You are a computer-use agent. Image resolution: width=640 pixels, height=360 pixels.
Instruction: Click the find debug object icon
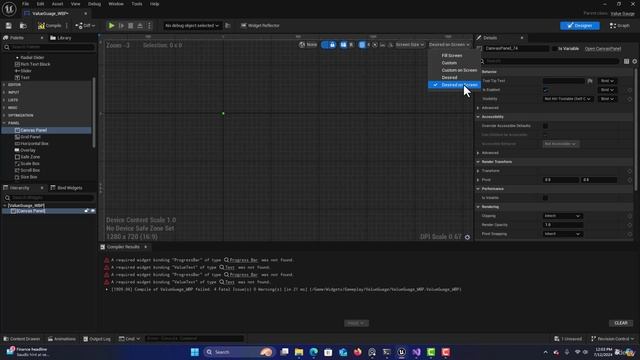[x=228, y=26]
